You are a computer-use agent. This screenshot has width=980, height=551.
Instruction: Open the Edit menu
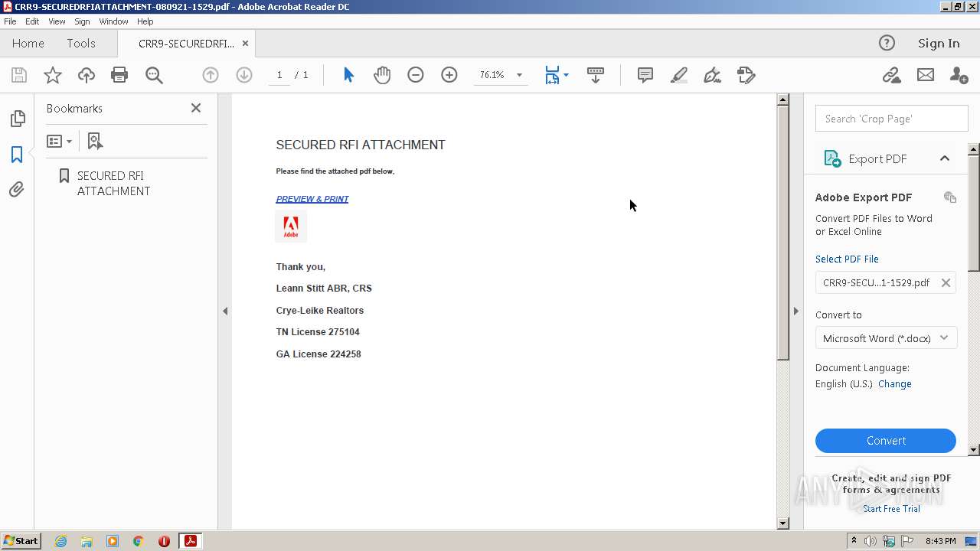point(32,21)
